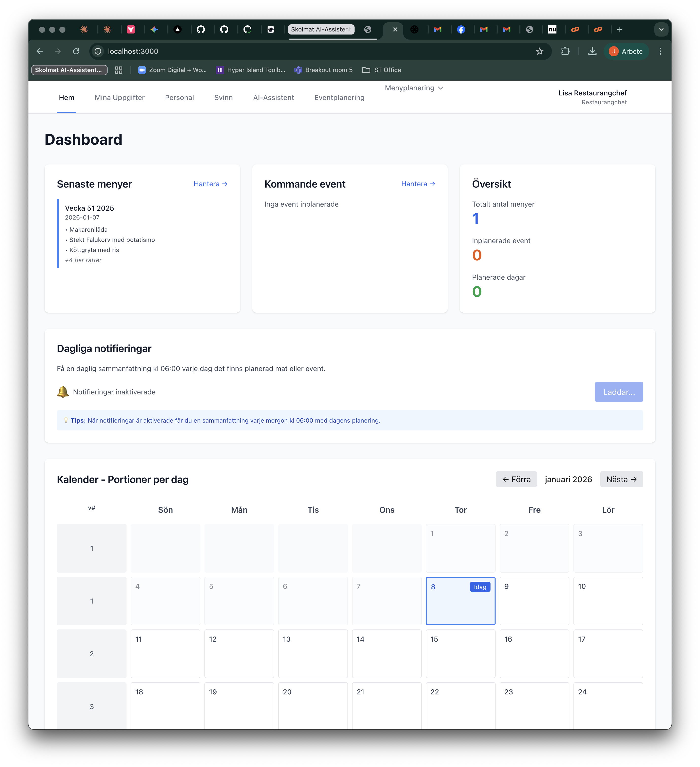
Task: Go to Mina Uppgifter tab
Action: [x=119, y=98]
